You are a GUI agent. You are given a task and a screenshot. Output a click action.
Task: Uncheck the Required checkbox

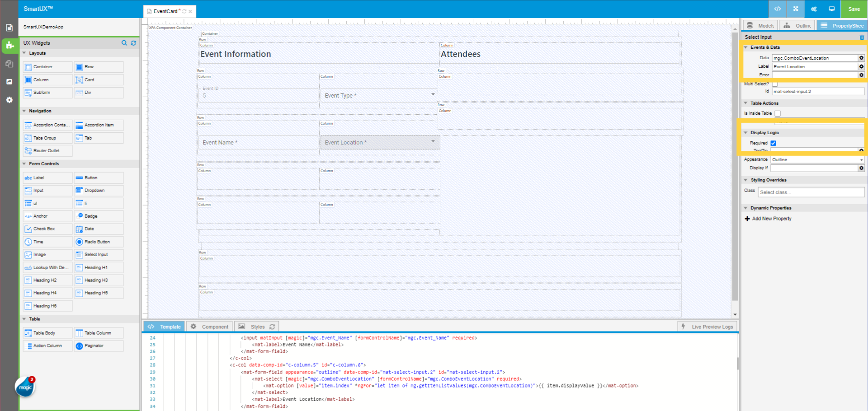click(774, 143)
